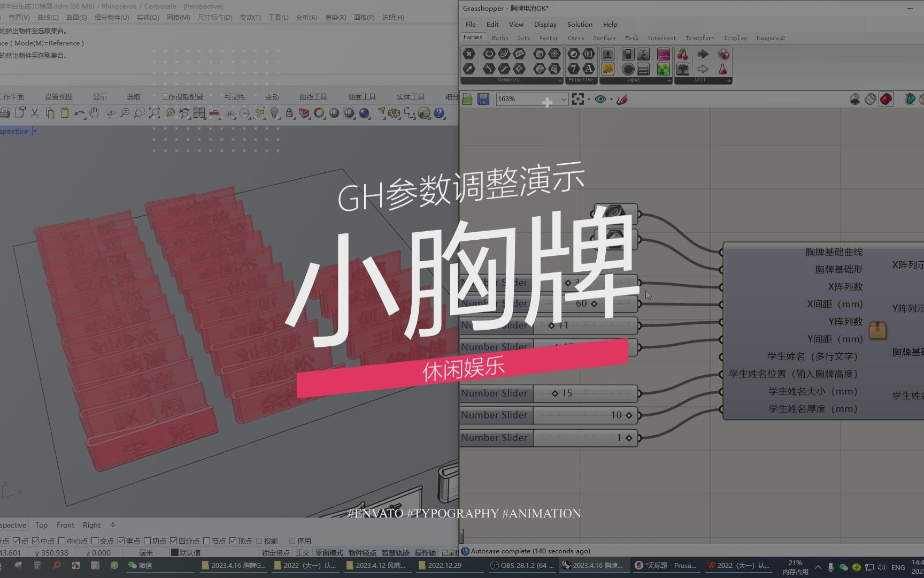Open Grasshopper Solution menu
The height and width of the screenshot is (578, 924).
point(580,25)
